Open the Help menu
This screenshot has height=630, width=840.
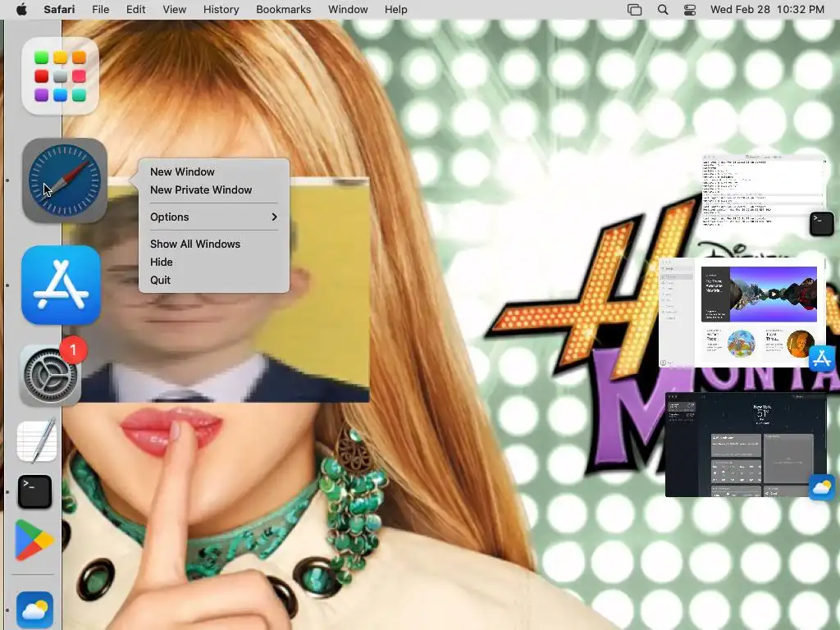396,10
